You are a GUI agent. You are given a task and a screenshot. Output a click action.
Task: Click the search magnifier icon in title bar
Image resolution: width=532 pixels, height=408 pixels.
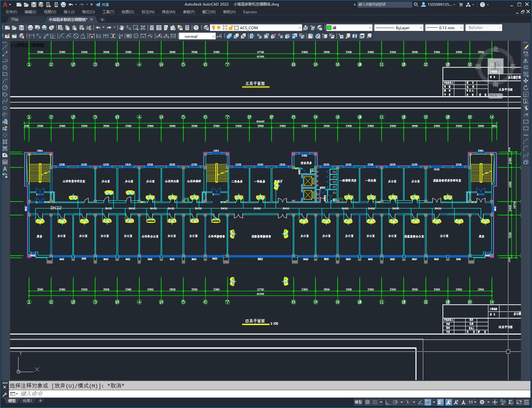click(416, 5)
